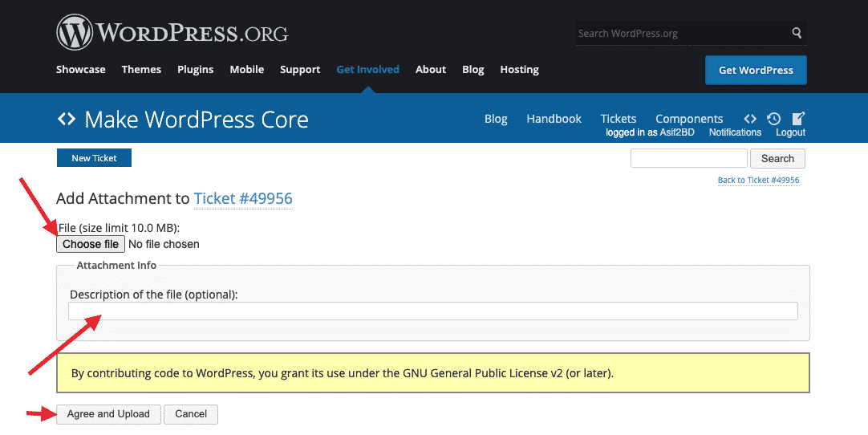Open the Plugins section
The width and height of the screenshot is (868, 435).
click(x=196, y=69)
